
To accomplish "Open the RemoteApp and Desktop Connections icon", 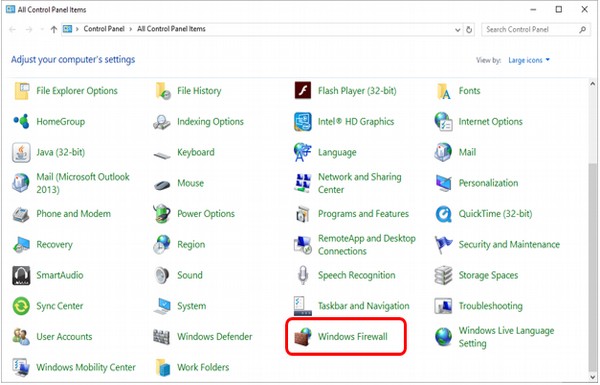I will coord(303,245).
